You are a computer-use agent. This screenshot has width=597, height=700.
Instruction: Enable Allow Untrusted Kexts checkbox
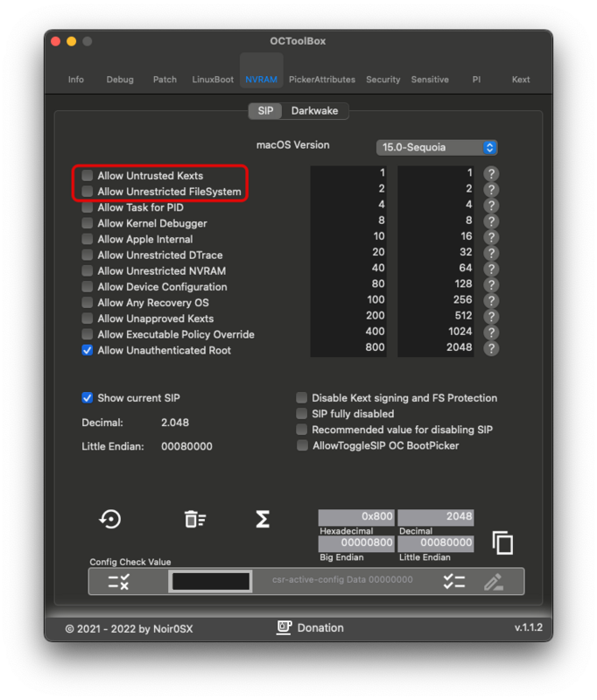tap(88, 175)
